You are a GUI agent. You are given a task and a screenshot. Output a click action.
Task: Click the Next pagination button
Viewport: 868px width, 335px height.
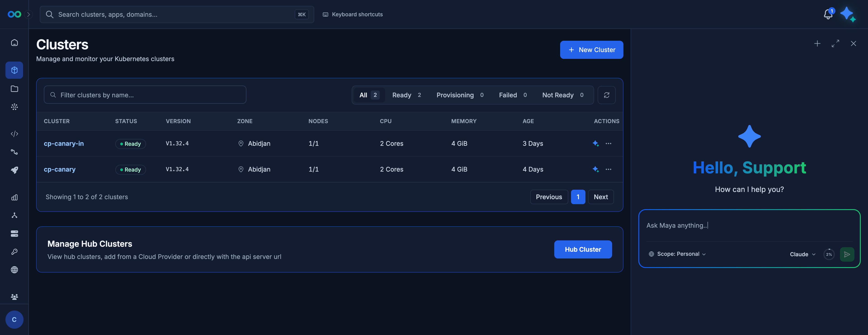point(600,197)
